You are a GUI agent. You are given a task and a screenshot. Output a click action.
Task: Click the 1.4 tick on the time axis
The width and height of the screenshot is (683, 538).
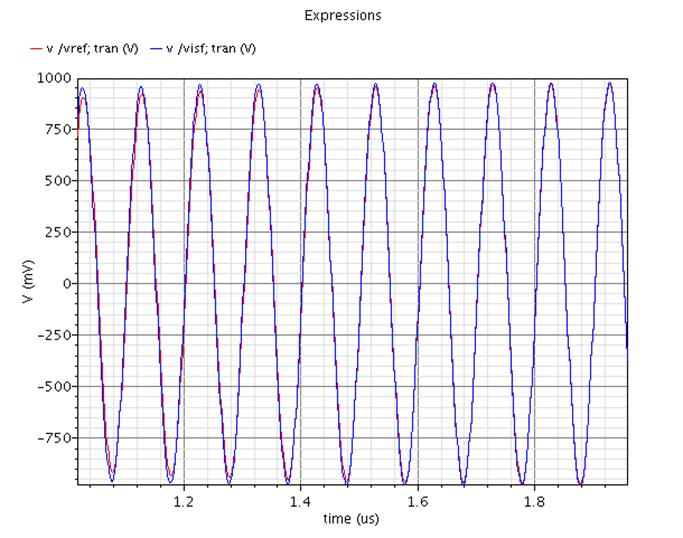301,502
